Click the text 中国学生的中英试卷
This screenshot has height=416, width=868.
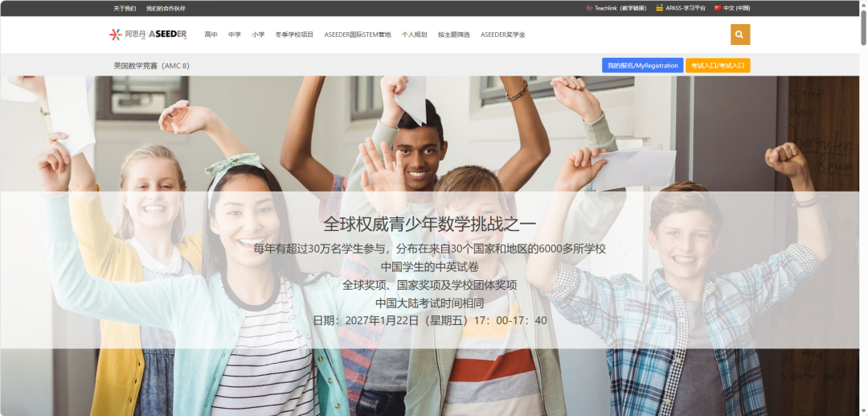[429, 267]
